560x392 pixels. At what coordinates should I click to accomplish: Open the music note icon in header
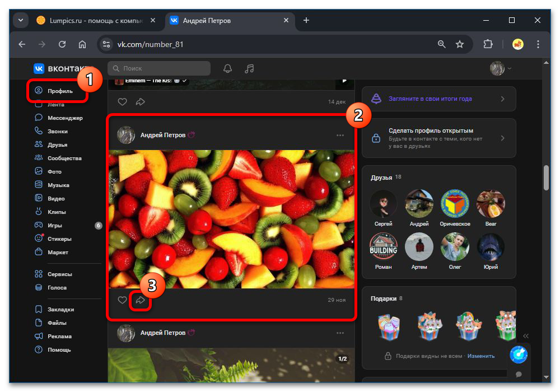[249, 68]
